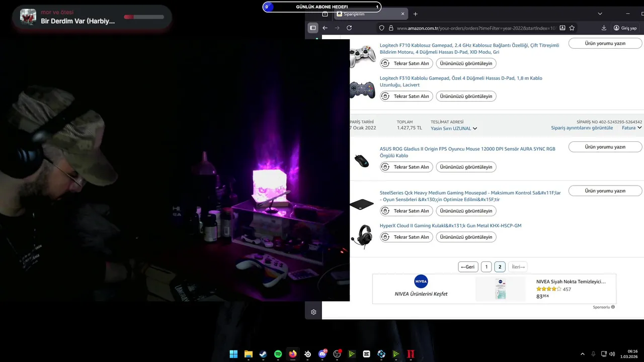Expand the Fatura dropdown
The image size is (644, 362).
pos(632,128)
